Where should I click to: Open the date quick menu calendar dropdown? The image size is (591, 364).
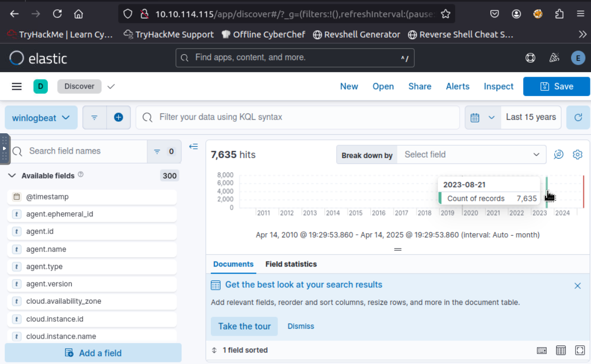[x=483, y=117]
